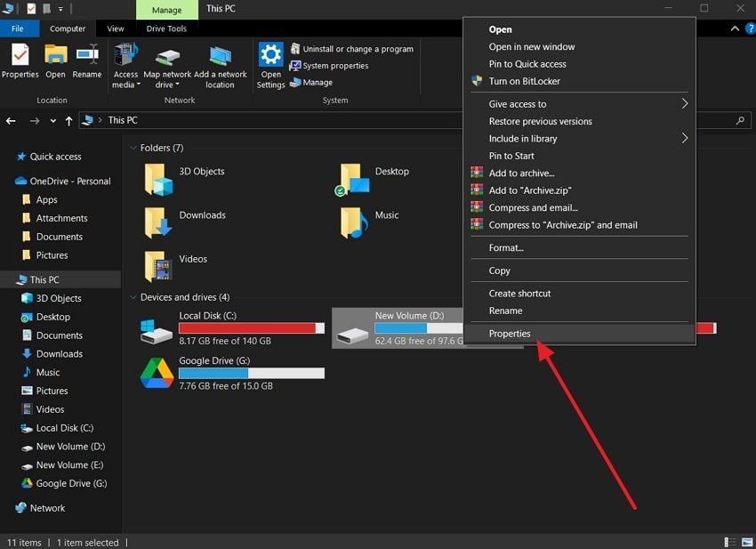The width and height of the screenshot is (756, 549).
Task: Collapse the Folders (7) group
Action: [133, 148]
